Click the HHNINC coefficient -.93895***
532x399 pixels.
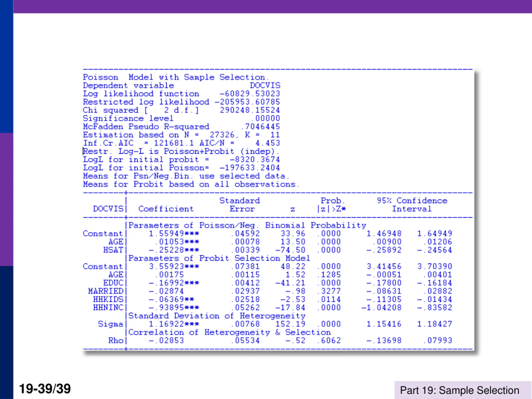click(174, 307)
